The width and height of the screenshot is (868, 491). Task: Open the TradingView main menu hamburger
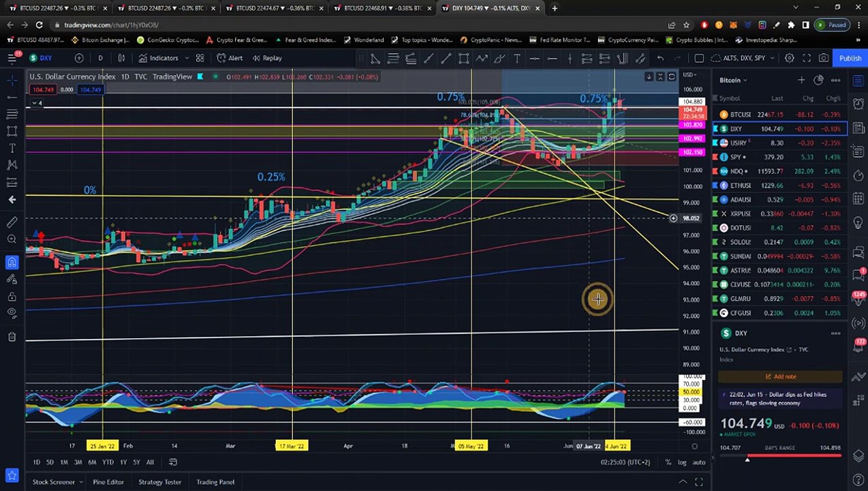[x=12, y=58]
